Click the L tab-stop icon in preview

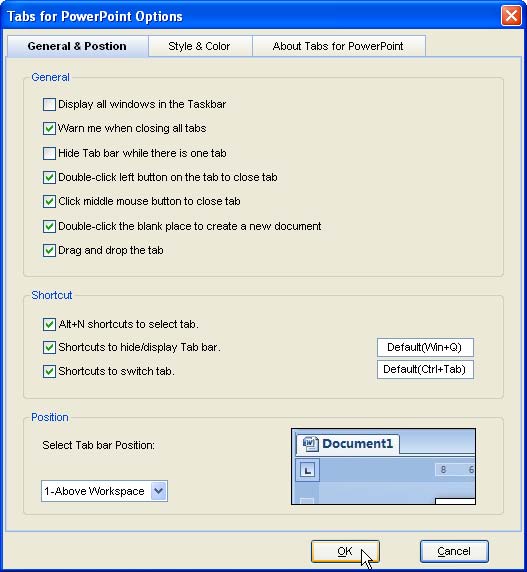(307, 470)
